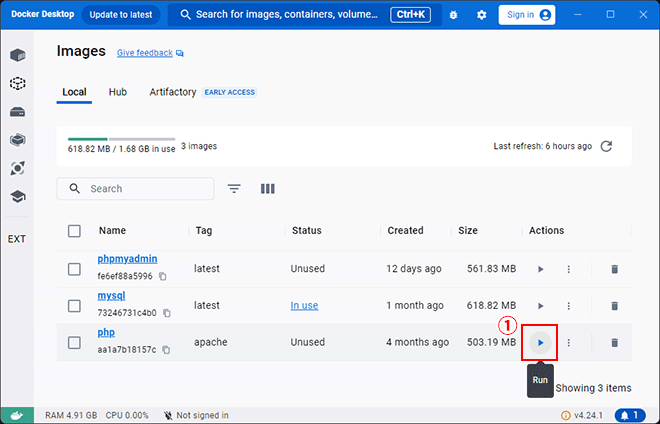Click the 561.83 MB size cell

[x=491, y=269]
